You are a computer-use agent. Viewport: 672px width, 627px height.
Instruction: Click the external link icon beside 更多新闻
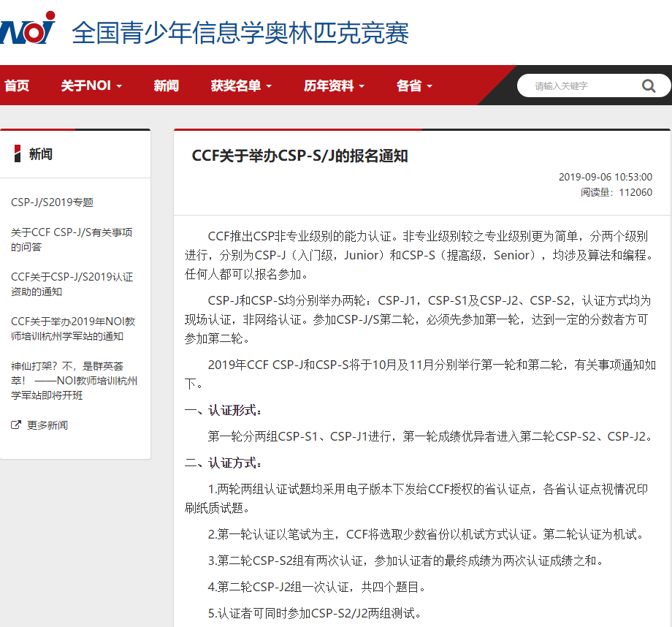[16, 425]
